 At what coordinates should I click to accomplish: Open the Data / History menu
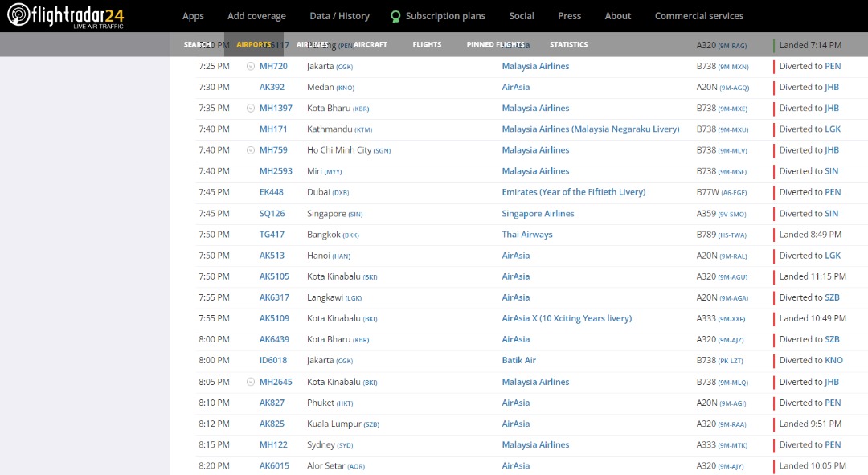tap(339, 16)
